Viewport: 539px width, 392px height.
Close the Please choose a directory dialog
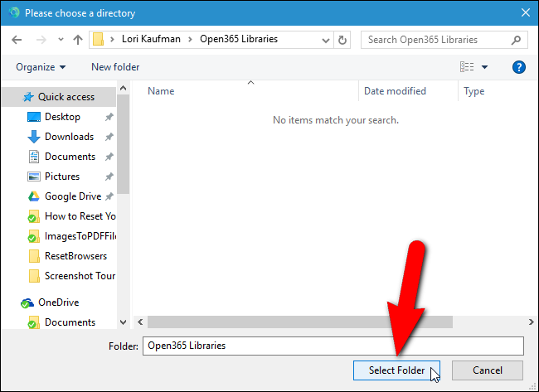pos(525,13)
